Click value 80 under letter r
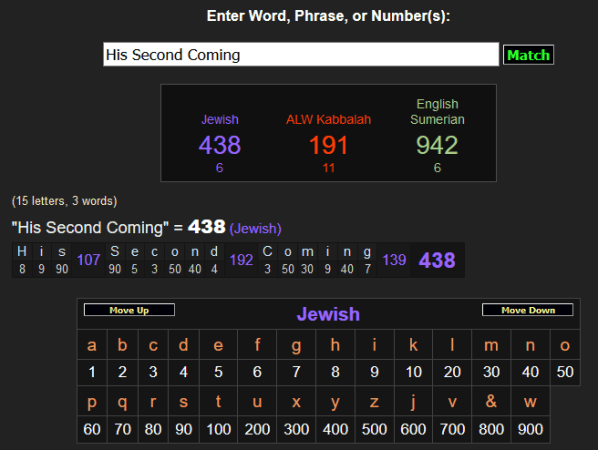The width and height of the screenshot is (598, 450). tap(153, 429)
